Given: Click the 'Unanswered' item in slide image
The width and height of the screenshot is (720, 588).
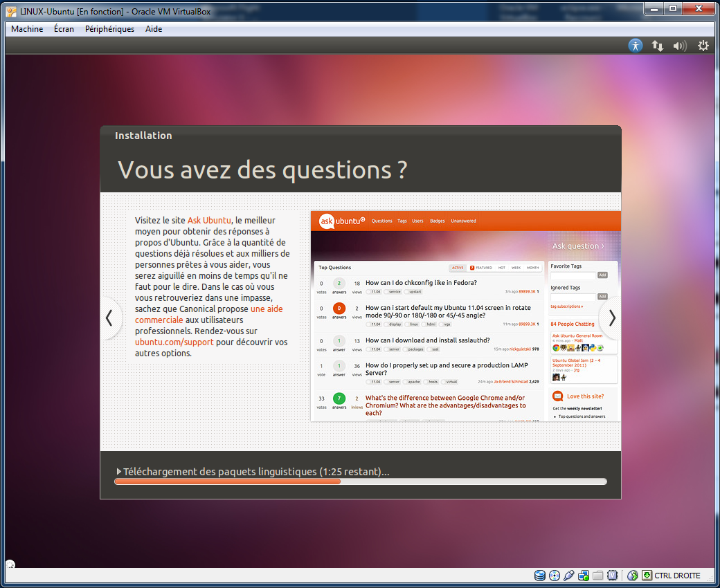Looking at the screenshot, I should (463, 221).
